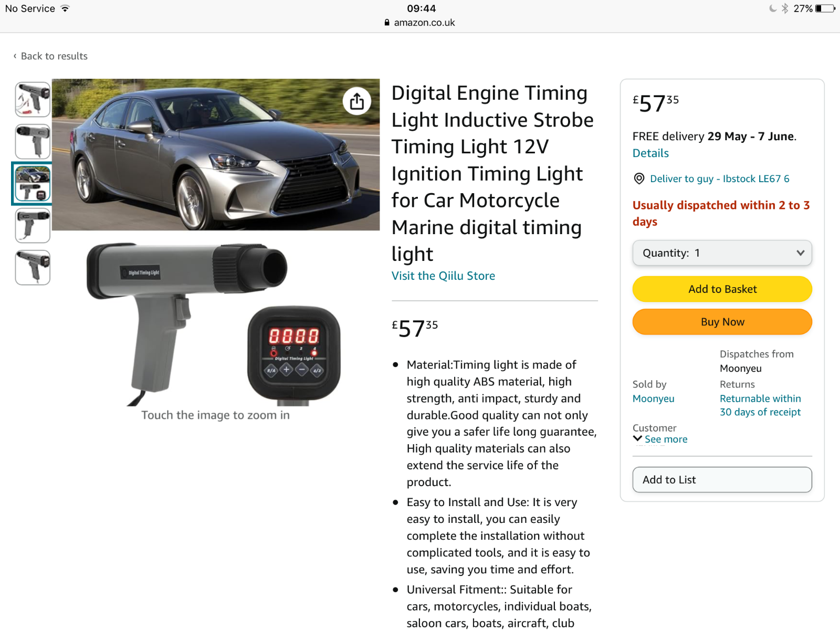
Task: Select the first product thumbnail with cables
Action: [x=33, y=99]
